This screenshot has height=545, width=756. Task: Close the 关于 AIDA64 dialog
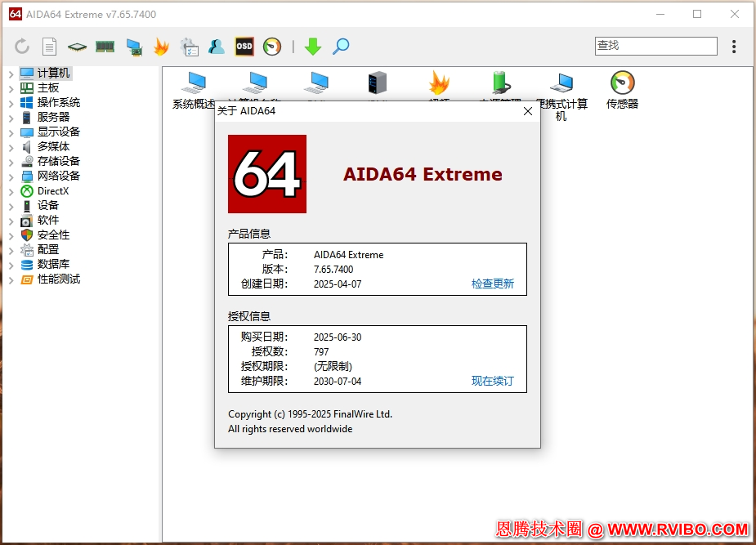[528, 111]
